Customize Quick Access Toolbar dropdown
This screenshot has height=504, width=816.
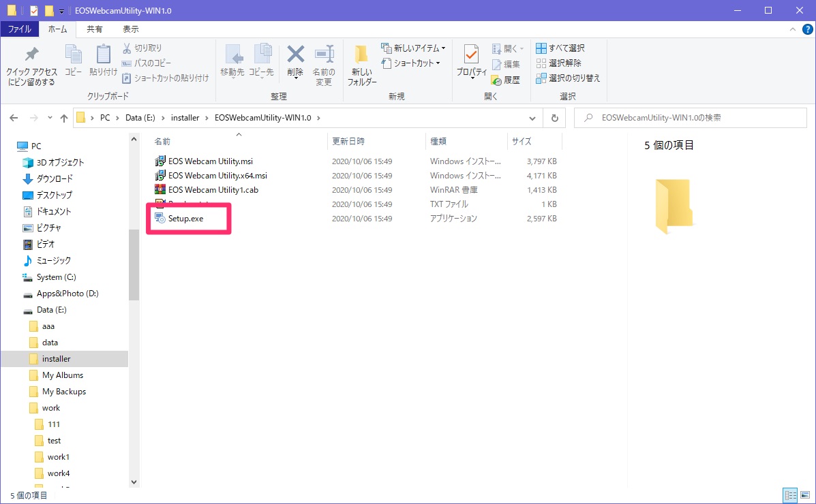point(61,11)
